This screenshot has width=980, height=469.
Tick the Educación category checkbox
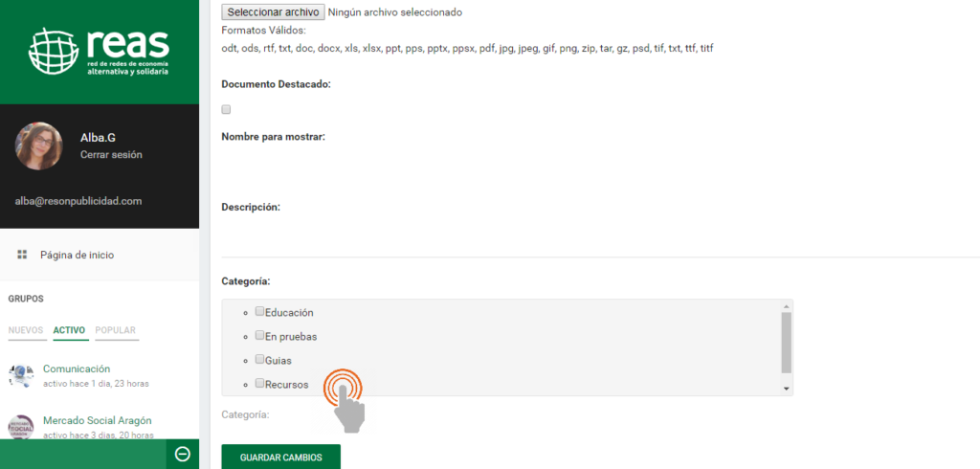point(260,311)
